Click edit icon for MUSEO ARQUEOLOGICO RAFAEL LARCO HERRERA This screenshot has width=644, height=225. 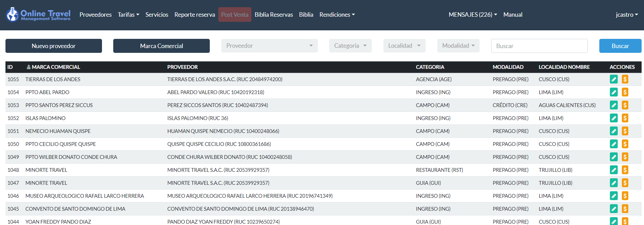(x=614, y=196)
